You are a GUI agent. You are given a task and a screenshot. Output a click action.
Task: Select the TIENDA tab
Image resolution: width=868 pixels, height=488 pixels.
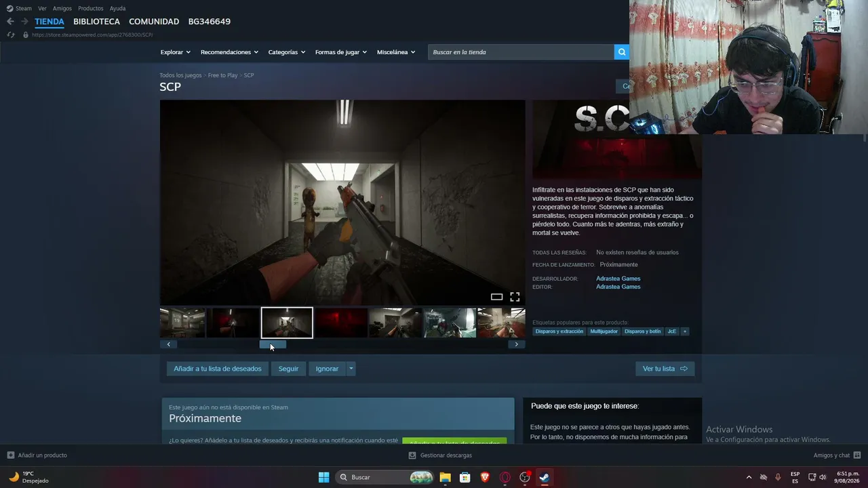[x=50, y=22]
